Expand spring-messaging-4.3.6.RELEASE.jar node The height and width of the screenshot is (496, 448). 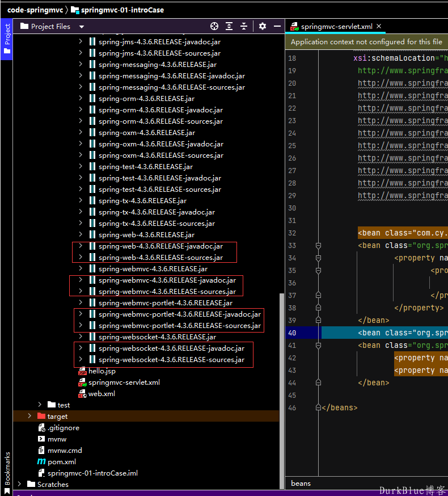click(81, 64)
